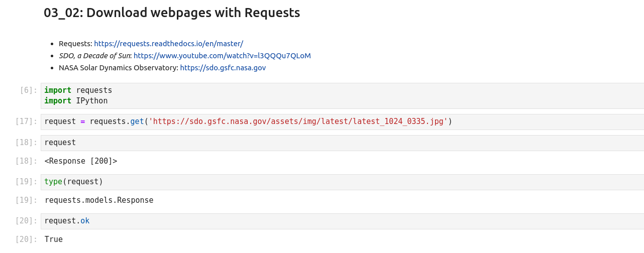Click the True output of cell 20

click(54, 239)
